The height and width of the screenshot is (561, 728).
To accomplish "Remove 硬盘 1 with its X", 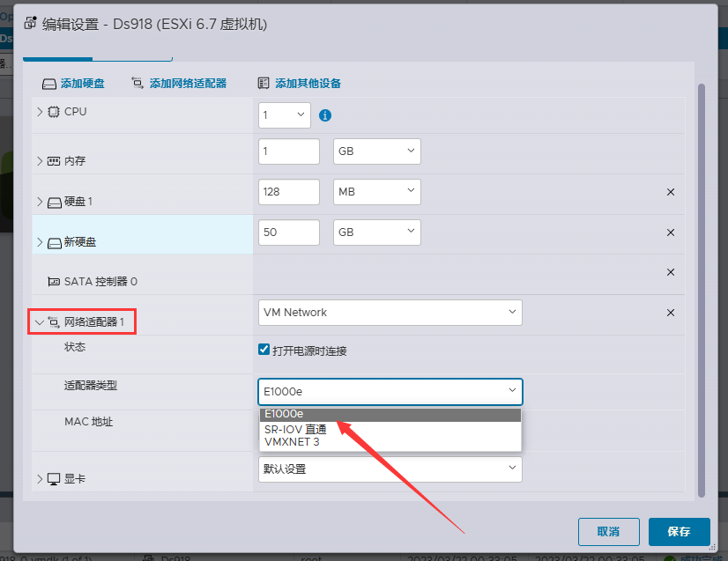I will pyautogui.click(x=671, y=192).
